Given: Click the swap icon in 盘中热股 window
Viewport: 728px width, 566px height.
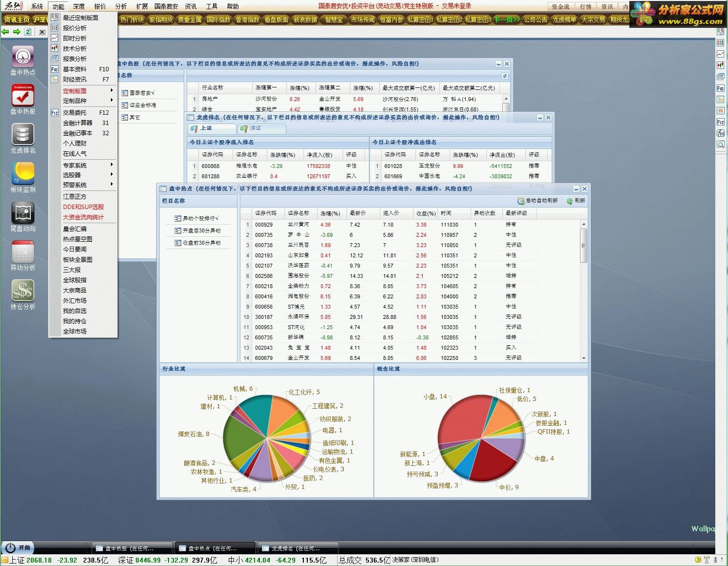Looking at the screenshot, I should (505, 76).
